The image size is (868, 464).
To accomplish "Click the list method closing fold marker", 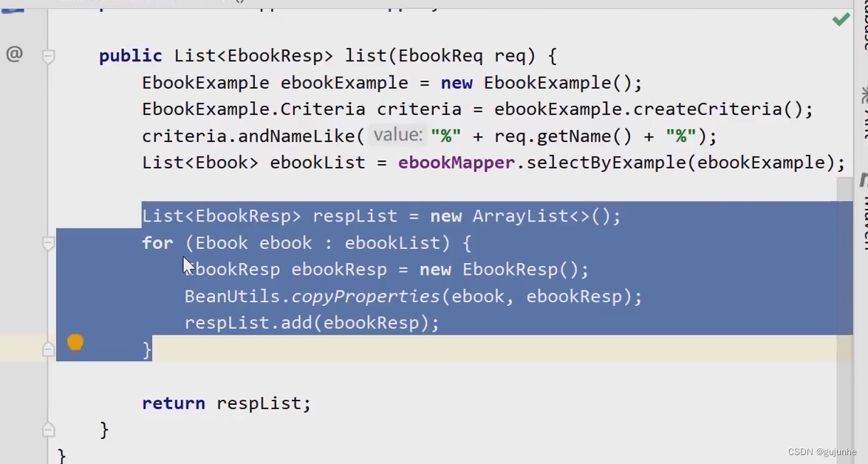I will (48, 430).
